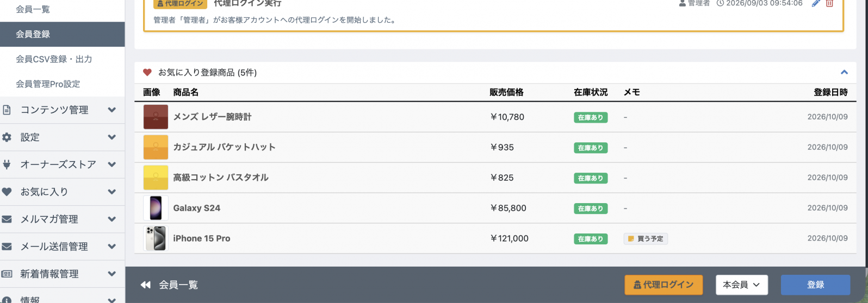Expand the オーナーズストア menu chevron
This screenshot has height=303, width=868.
pos(112,165)
